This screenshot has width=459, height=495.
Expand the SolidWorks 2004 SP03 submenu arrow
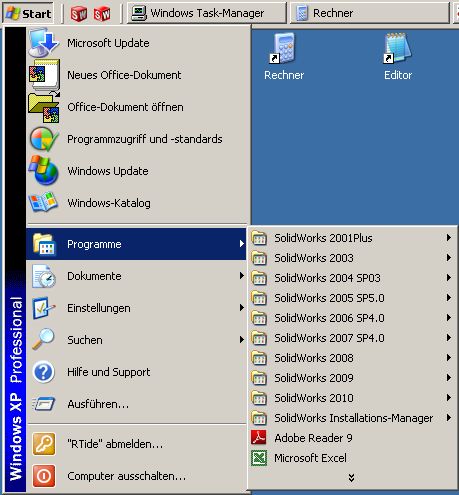click(449, 278)
